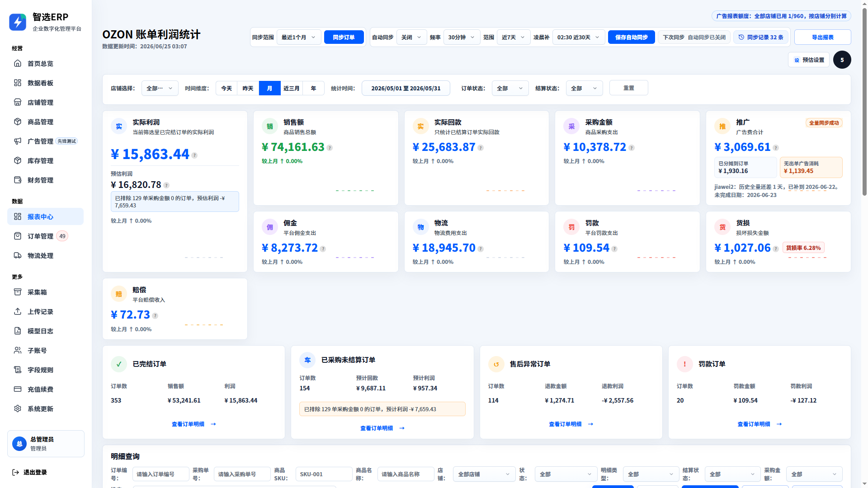868x488 pixels.
Task: Click the 订单管理 clipboard icon
Action: click(x=18, y=236)
